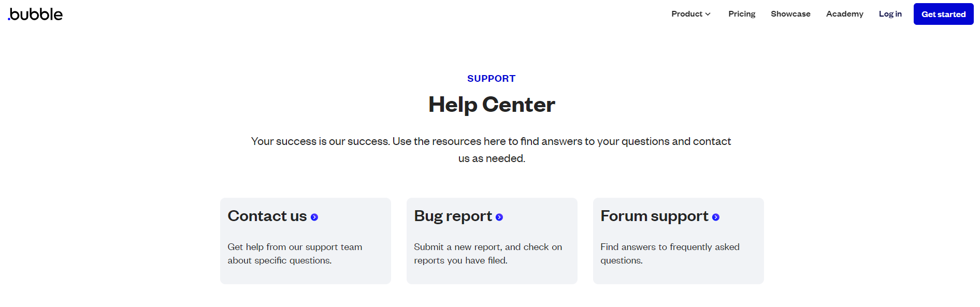Select the Bug report card description
The height and width of the screenshot is (307, 980).
488,254
